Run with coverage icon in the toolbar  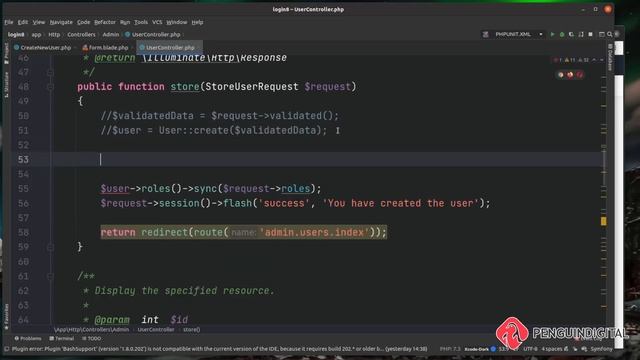tap(571, 35)
